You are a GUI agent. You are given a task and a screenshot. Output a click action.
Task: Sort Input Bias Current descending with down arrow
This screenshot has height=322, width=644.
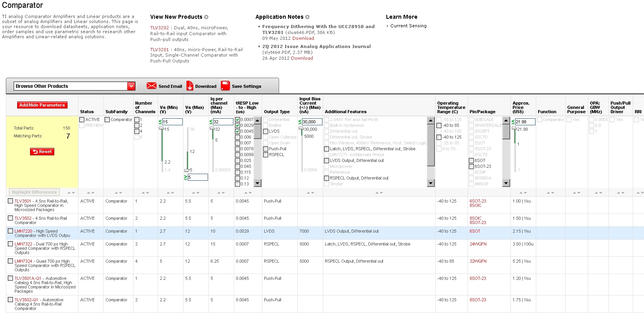tap(313, 193)
